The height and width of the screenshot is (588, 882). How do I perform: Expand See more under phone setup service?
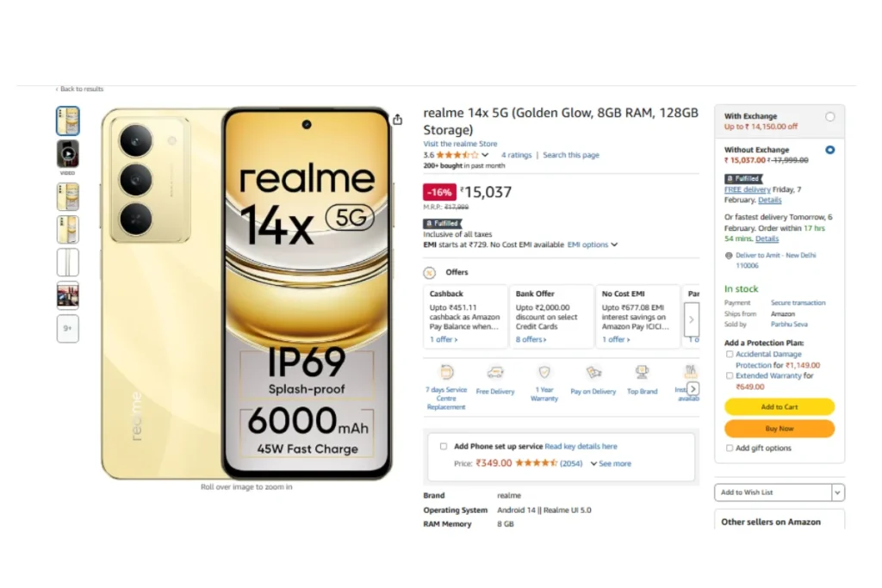click(611, 464)
